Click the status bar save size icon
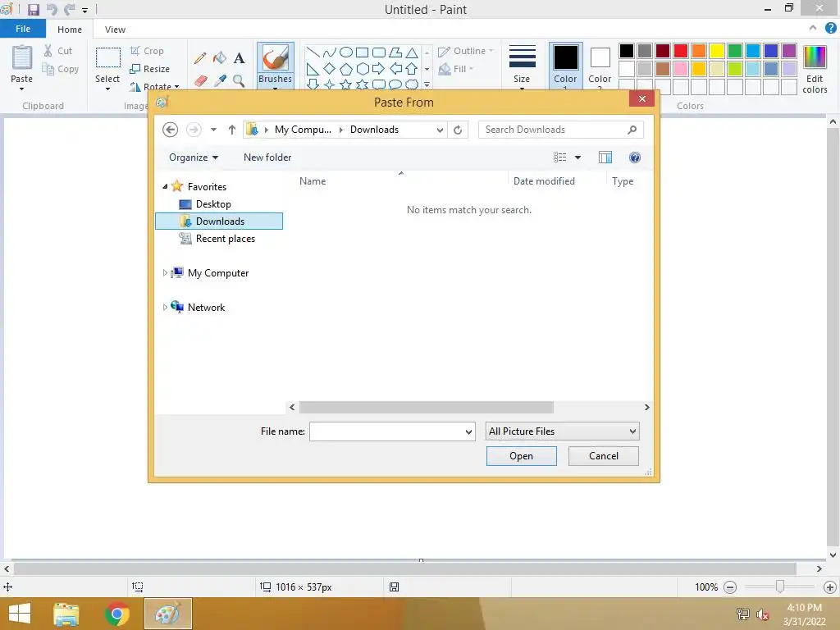This screenshot has width=840, height=630. coord(395,587)
